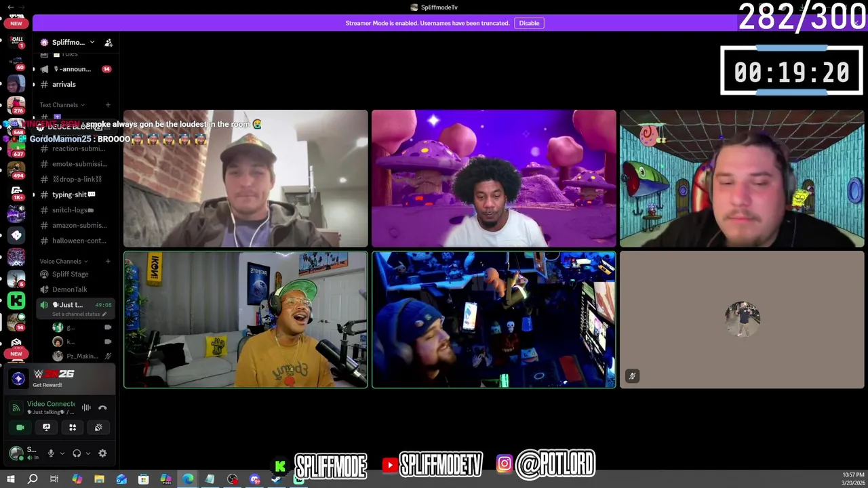The height and width of the screenshot is (488, 868).
Task: Open OBS Studio from the taskbar
Action: pyautogui.click(x=233, y=479)
